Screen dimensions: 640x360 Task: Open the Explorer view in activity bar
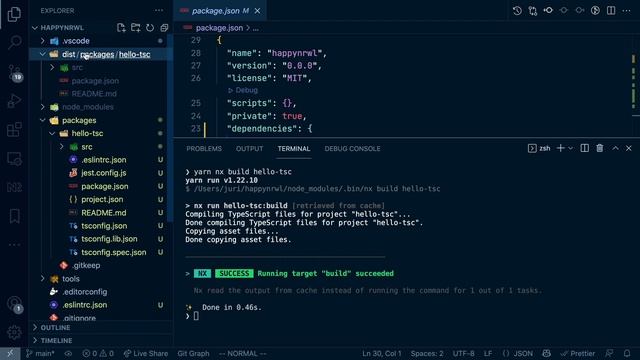[14, 14]
